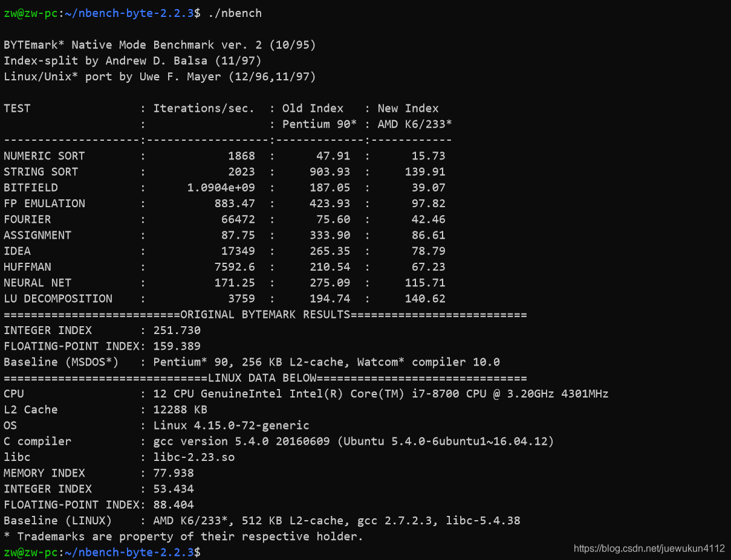The height and width of the screenshot is (560, 731).
Task: Select the Baseline (MSDOS*) Pentium 90 line
Action: coord(252,362)
